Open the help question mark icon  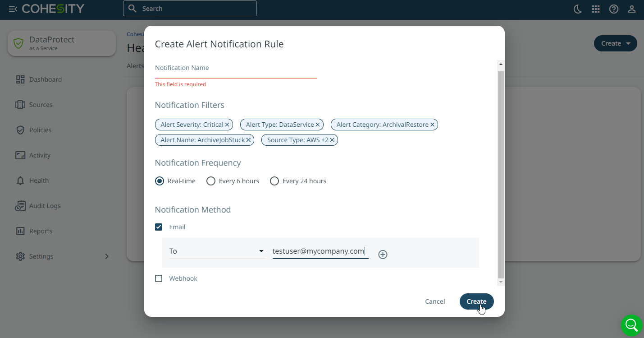pos(613,8)
